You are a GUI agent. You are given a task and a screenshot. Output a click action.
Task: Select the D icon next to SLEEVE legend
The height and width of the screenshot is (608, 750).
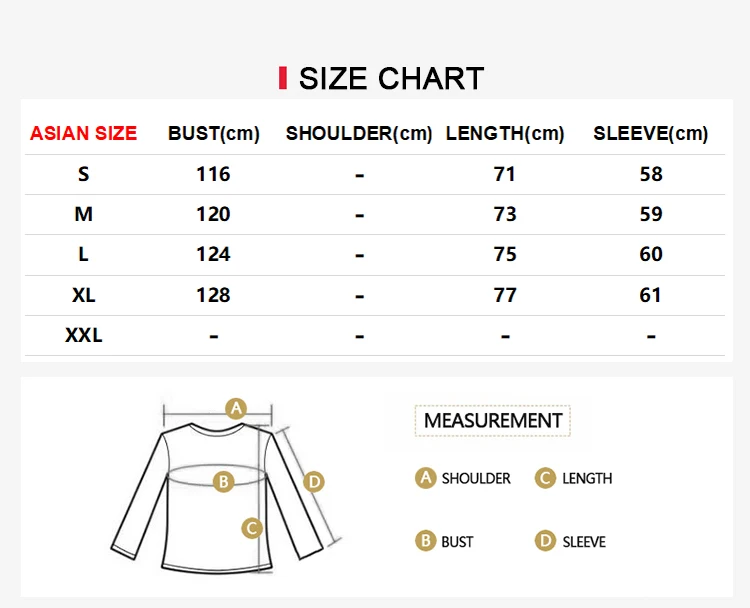point(545,541)
